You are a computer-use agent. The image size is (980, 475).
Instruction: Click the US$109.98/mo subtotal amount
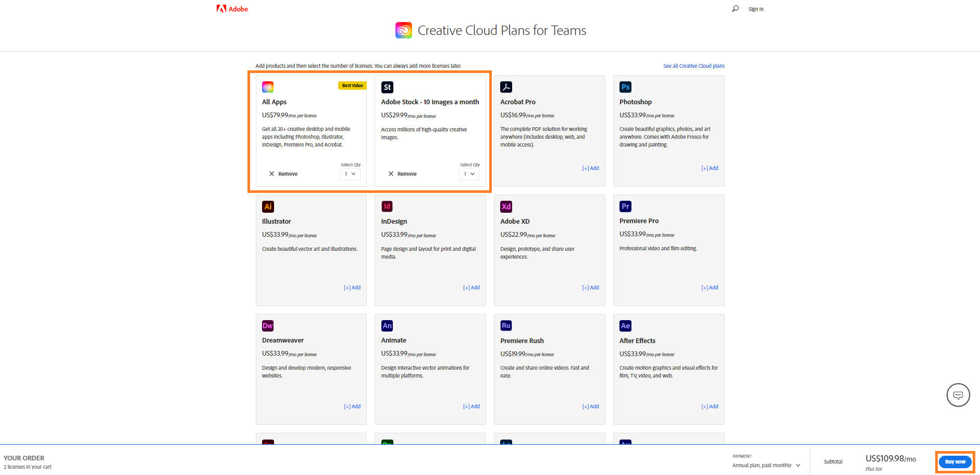(890, 459)
